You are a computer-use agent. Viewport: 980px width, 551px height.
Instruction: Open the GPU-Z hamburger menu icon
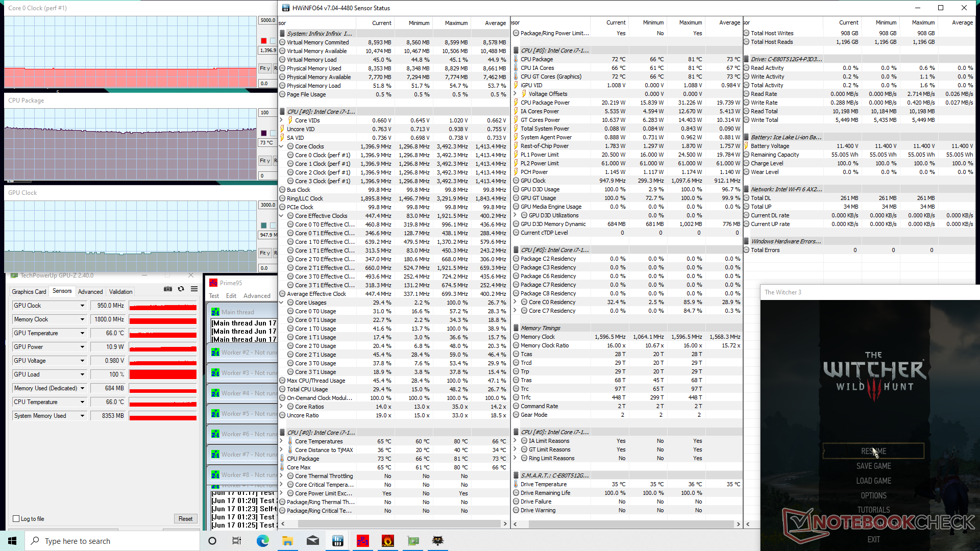[x=194, y=289]
